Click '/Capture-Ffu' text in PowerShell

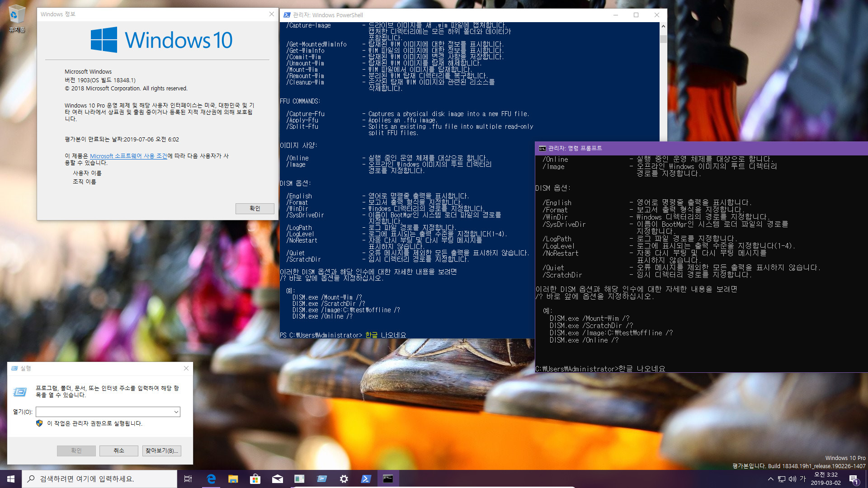[x=305, y=114]
